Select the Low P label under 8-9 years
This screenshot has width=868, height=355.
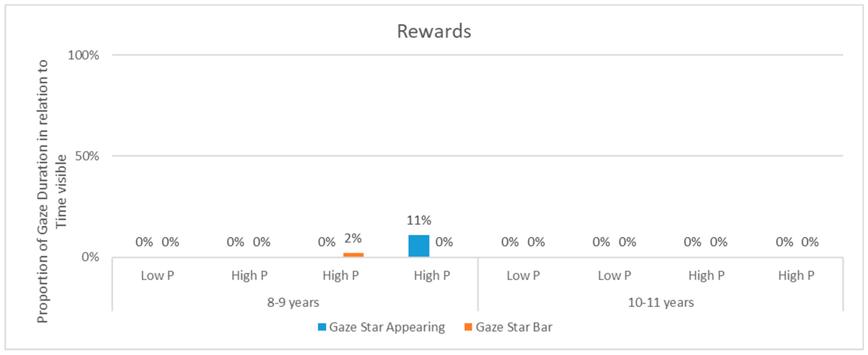click(157, 275)
